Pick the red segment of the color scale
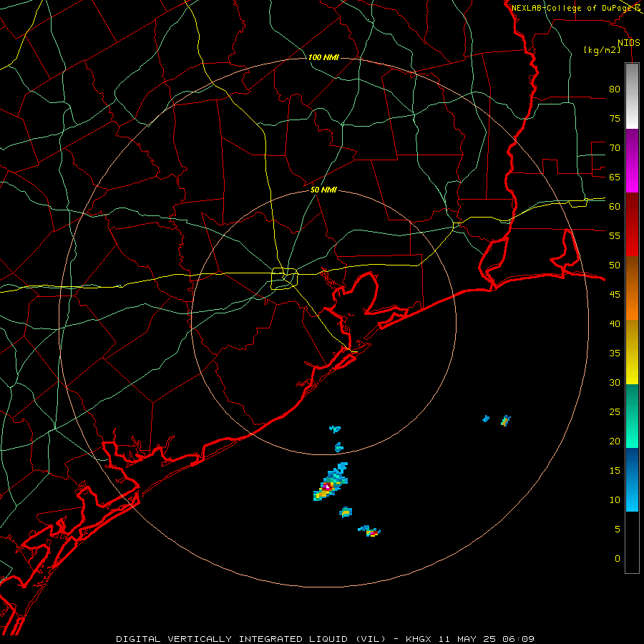The height and width of the screenshot is (644, 644). coord(632,224)
